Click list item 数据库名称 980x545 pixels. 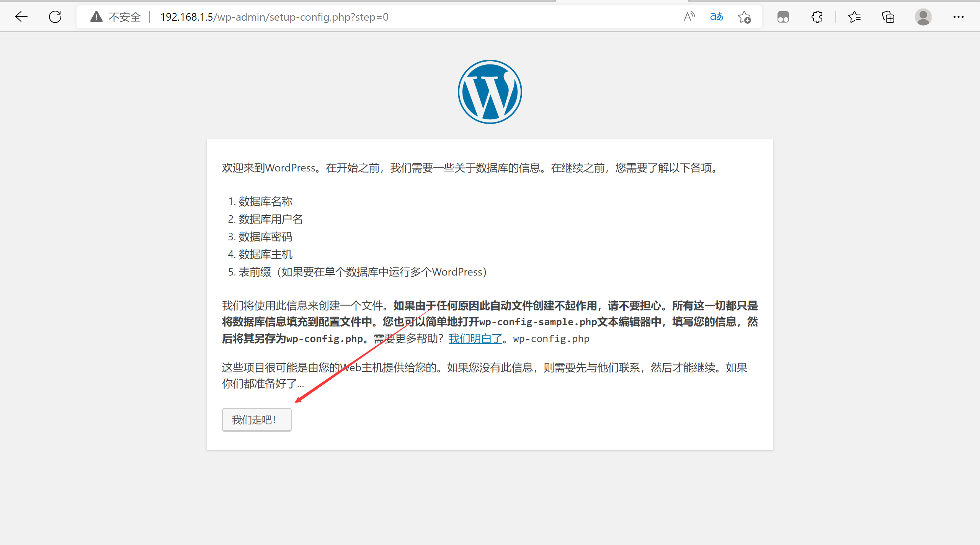(x=265, y=201)
